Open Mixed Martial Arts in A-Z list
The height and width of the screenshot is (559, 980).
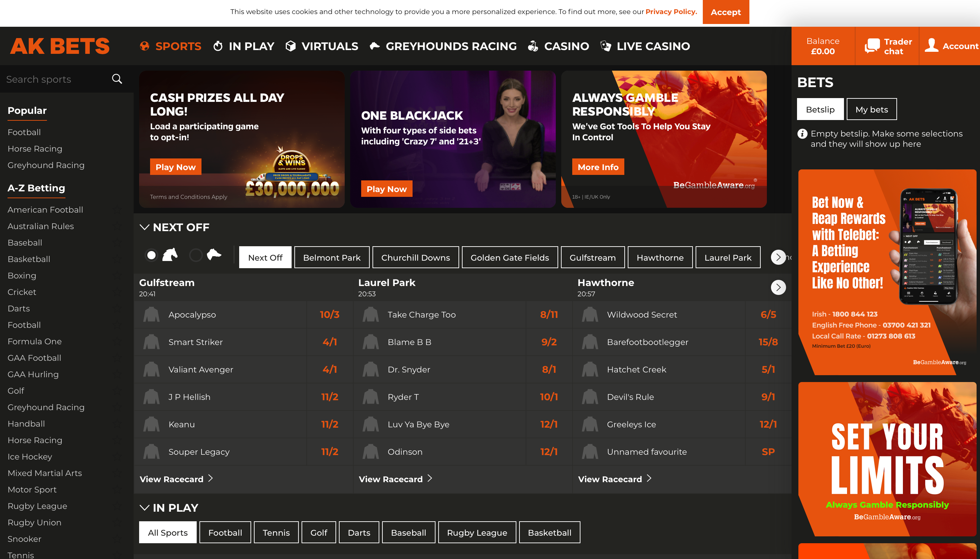pos(45,473)
